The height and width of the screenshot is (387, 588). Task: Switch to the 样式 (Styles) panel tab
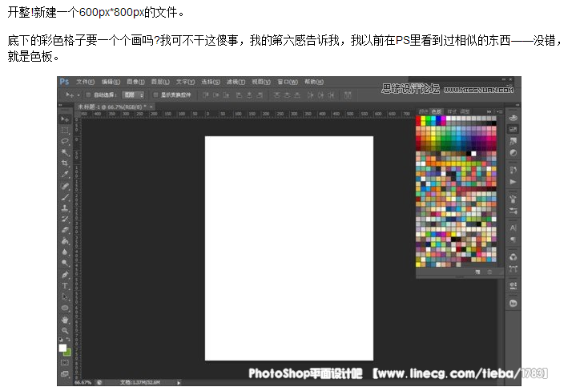[x=452, y=111]
